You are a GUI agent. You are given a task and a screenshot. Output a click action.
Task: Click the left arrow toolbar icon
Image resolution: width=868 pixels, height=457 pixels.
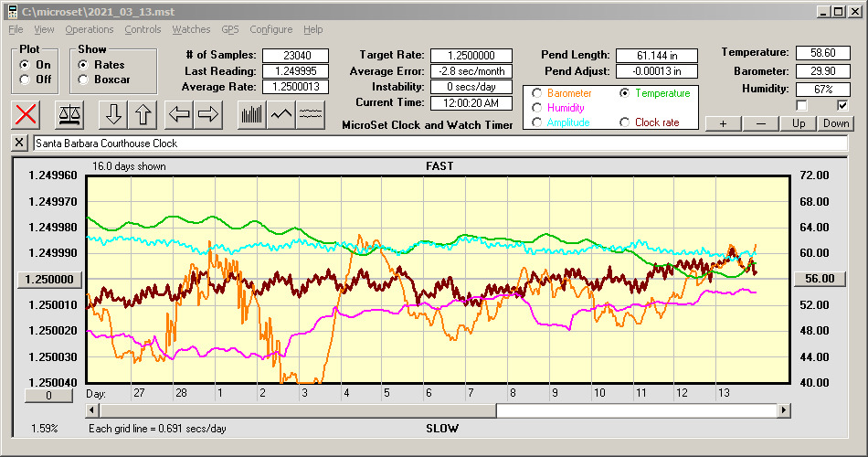point(179,114)
